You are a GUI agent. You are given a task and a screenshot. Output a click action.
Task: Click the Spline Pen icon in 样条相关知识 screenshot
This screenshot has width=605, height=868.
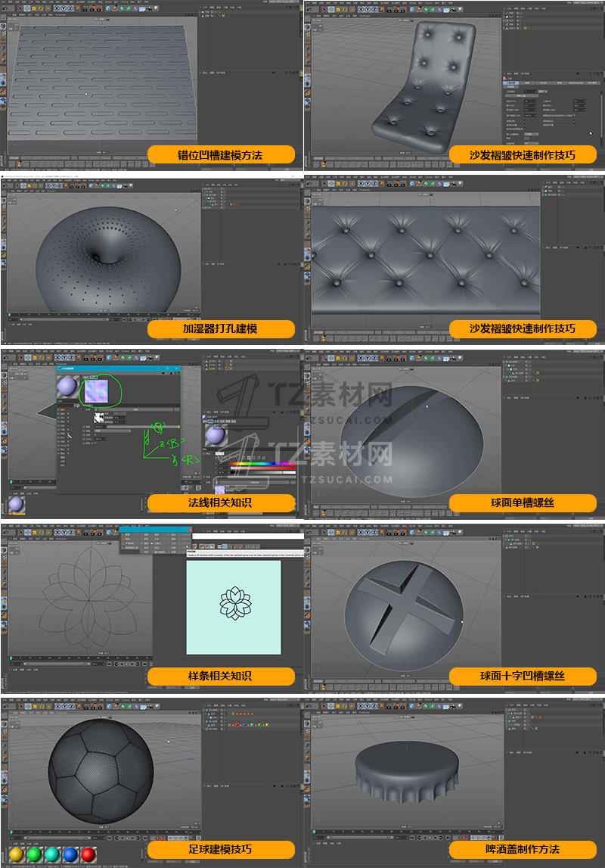tap(116, 532)
